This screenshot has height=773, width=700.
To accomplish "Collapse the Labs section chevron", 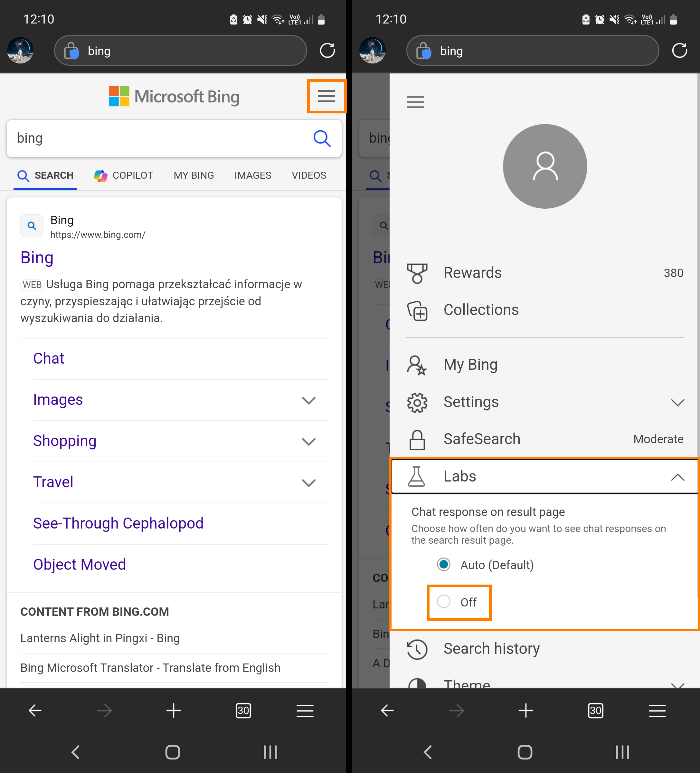I will (677, 477).
